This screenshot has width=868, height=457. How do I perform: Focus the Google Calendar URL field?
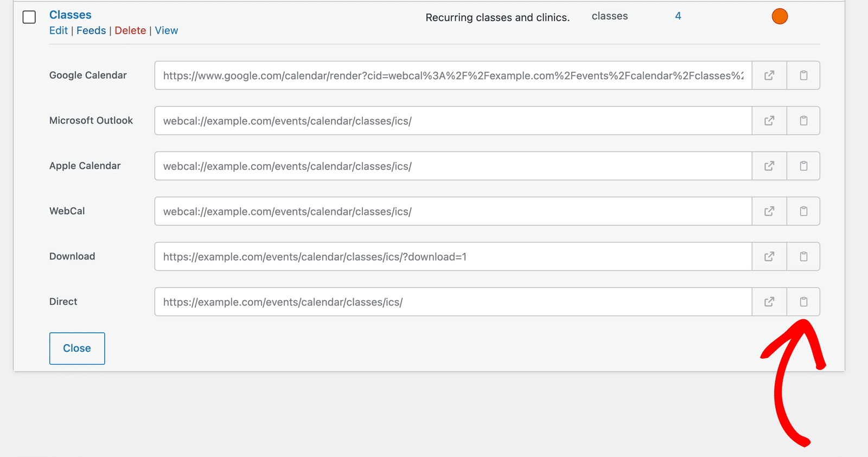tap(453, 75)
